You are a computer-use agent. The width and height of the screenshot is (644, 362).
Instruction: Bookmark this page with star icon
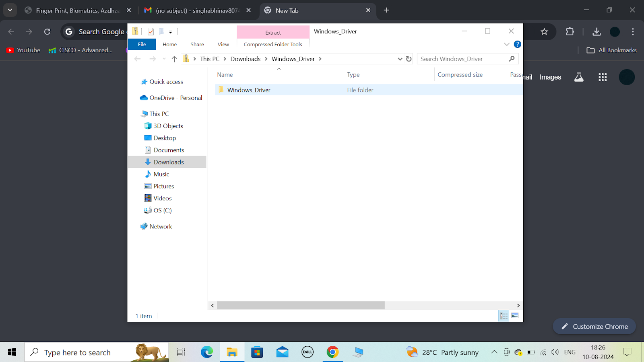pos(544,32)
